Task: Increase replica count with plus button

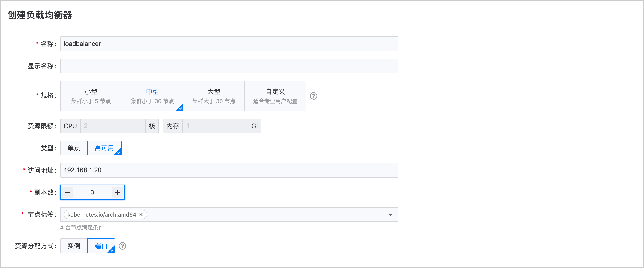Action: [117, 192]
